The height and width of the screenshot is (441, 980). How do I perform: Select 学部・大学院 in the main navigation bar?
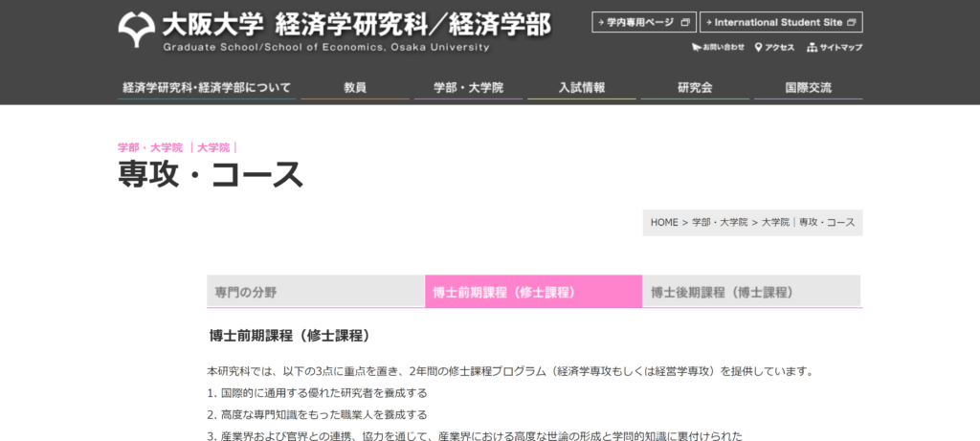[468, 88]
